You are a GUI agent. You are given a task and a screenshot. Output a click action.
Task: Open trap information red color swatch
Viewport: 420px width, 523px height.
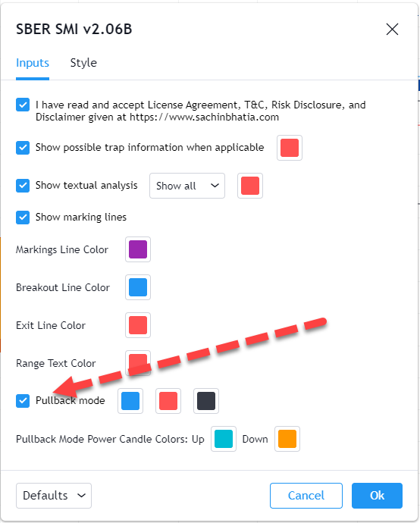pyautogui.click(x=290, y=148)
